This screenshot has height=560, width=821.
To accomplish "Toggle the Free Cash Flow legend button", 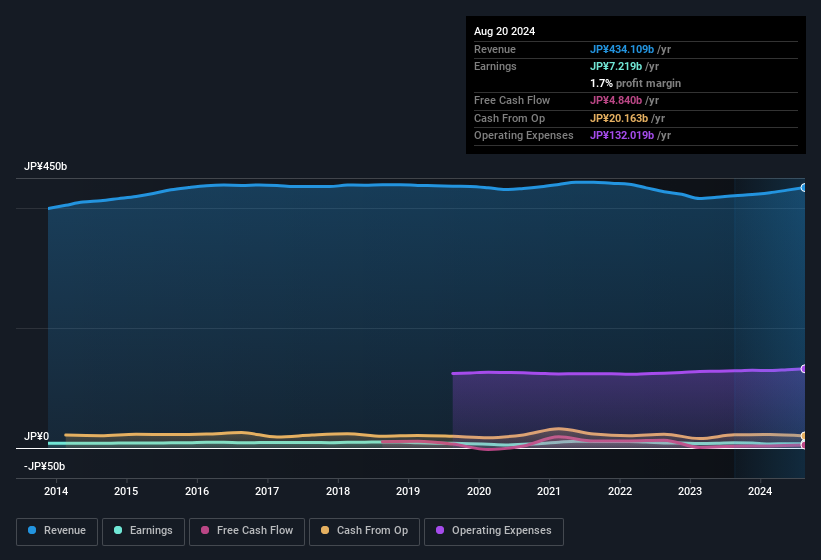I will pyautogui.click(x=247, y=531).
